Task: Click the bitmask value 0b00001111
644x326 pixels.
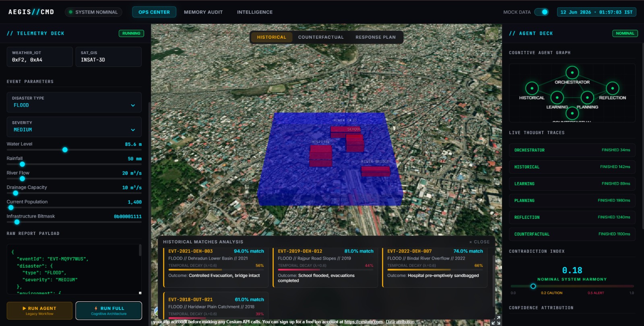Action: [x=128, y=216]
